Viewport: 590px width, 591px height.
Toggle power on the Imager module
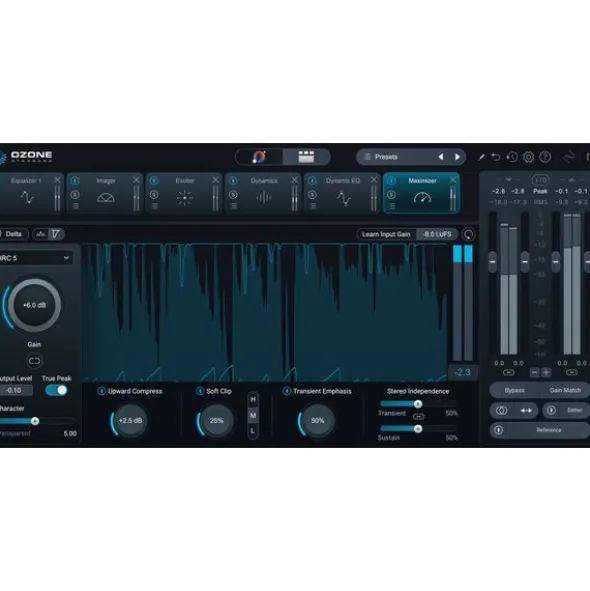pyautogui.click(x=75, y=181)
